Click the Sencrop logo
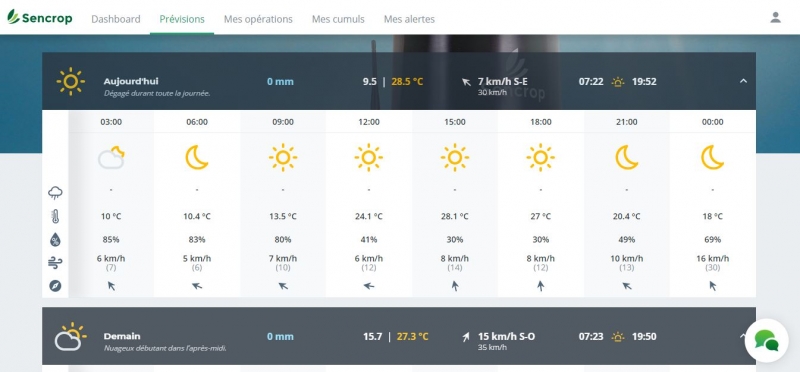This screenshot has height=372, width=800. point(39,17)
